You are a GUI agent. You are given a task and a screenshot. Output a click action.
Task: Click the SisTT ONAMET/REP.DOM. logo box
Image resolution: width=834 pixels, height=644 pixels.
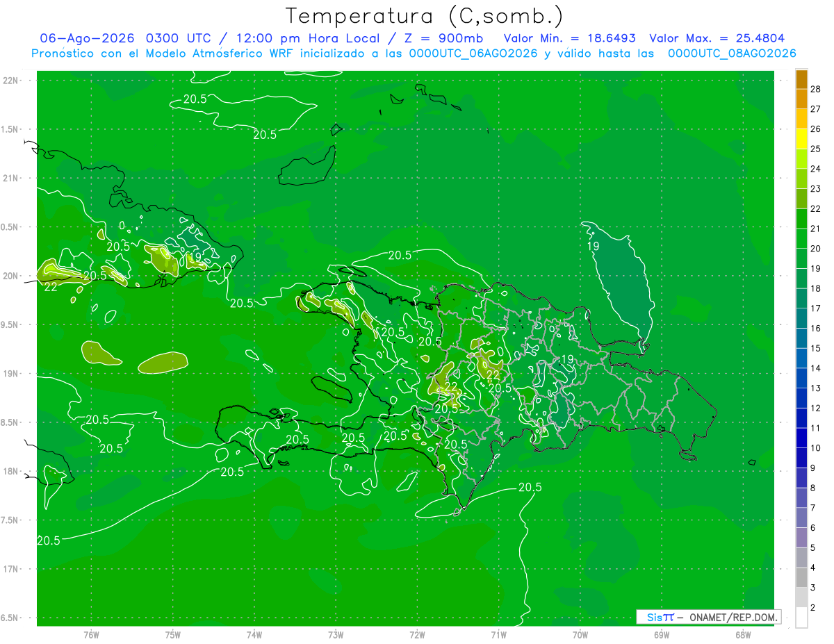(708, 617)
